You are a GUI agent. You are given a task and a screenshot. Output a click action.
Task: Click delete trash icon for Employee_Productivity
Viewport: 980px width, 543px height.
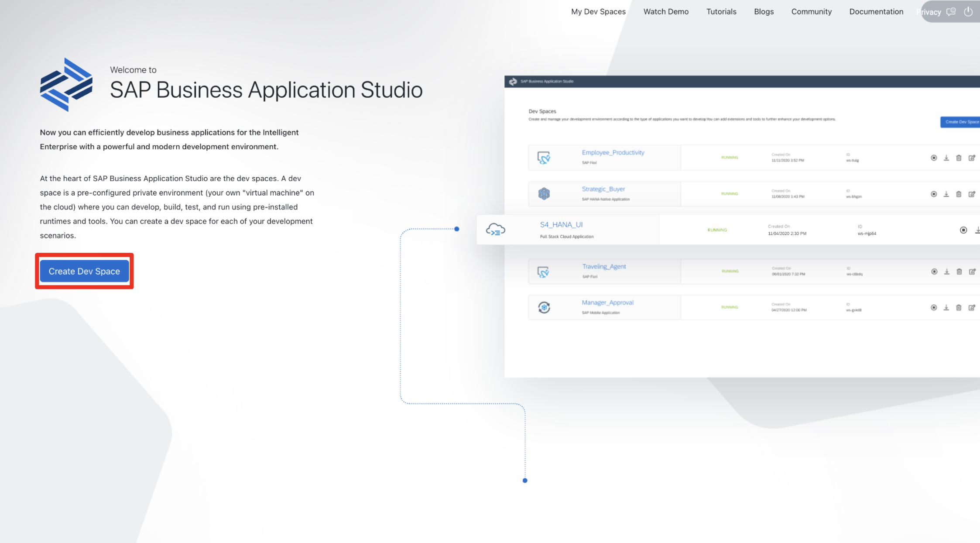959,158
